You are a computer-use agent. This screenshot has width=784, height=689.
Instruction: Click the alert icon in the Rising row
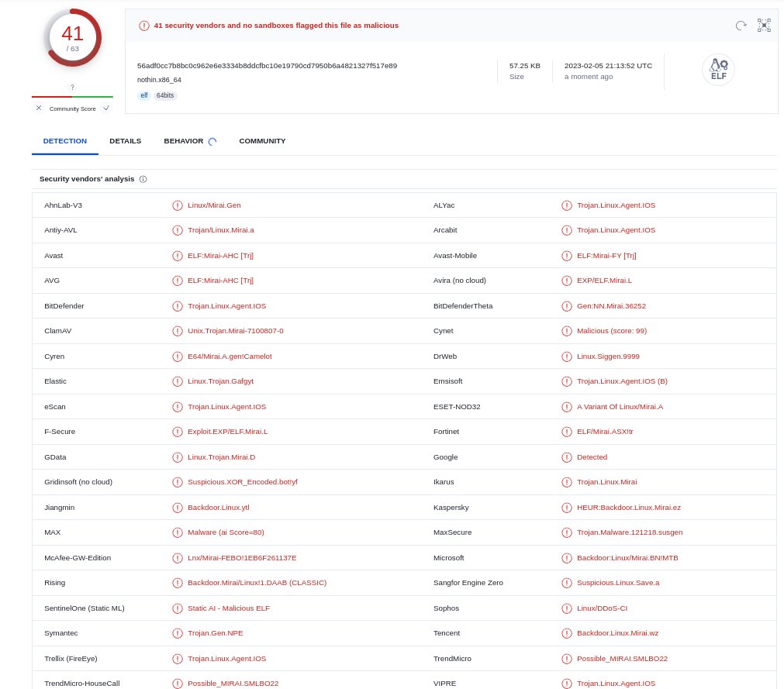pos(178,583)
